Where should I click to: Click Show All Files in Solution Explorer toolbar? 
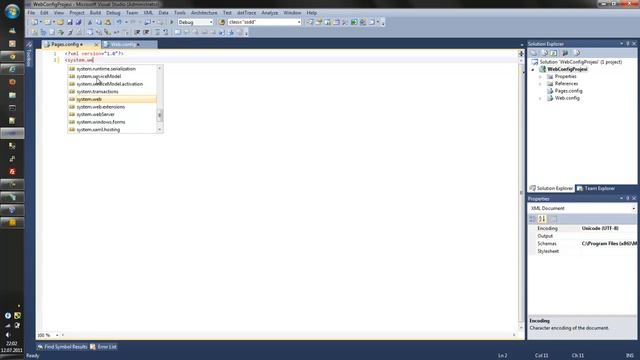(x=544, y=53)
